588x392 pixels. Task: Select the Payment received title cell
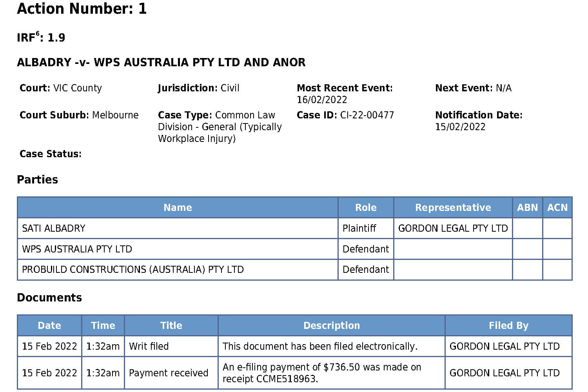tap(169, 373)
